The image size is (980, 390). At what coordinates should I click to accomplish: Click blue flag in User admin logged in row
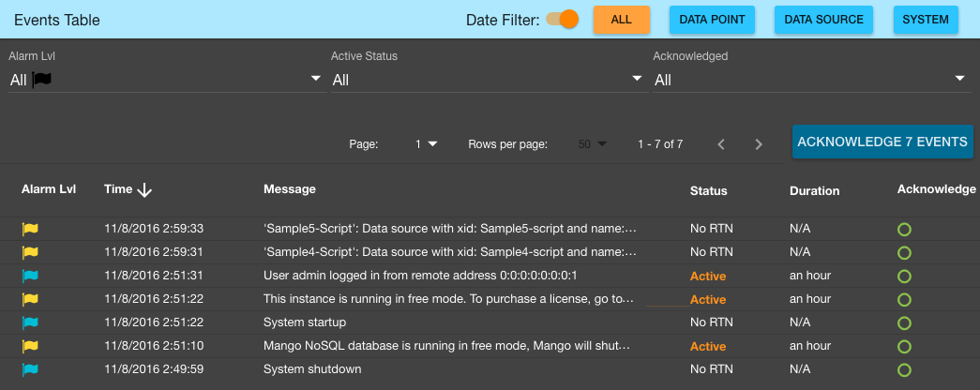[30, 276]
